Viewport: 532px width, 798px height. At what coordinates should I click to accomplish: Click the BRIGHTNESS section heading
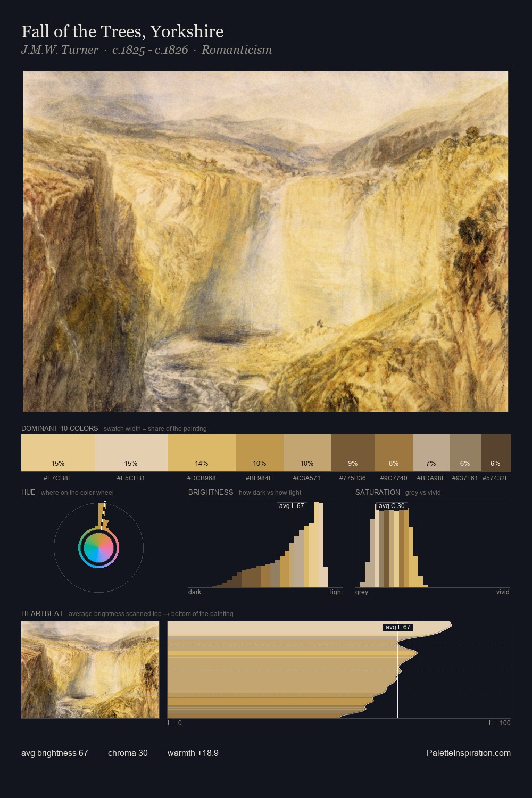click(x=211, y=492)
